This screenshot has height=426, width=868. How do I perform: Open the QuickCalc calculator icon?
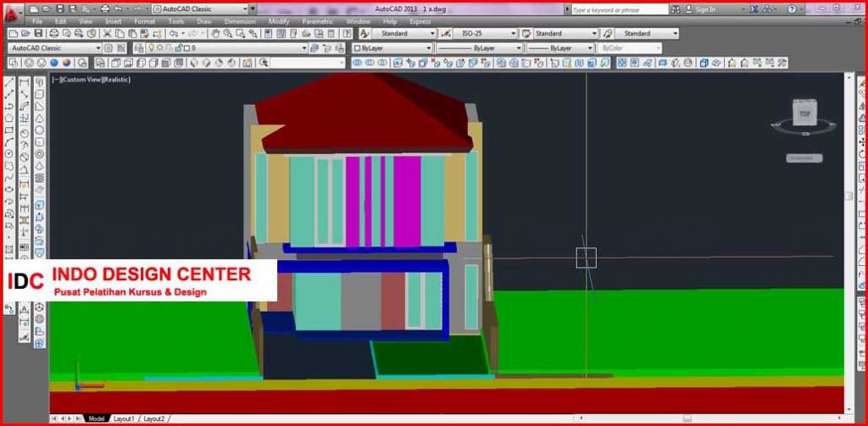(331, 34)
